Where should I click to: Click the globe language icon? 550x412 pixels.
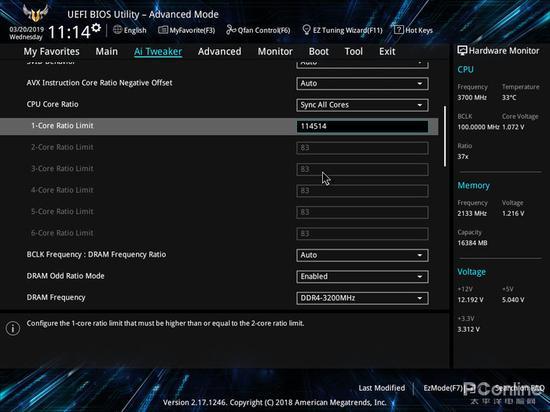(118, 30)
